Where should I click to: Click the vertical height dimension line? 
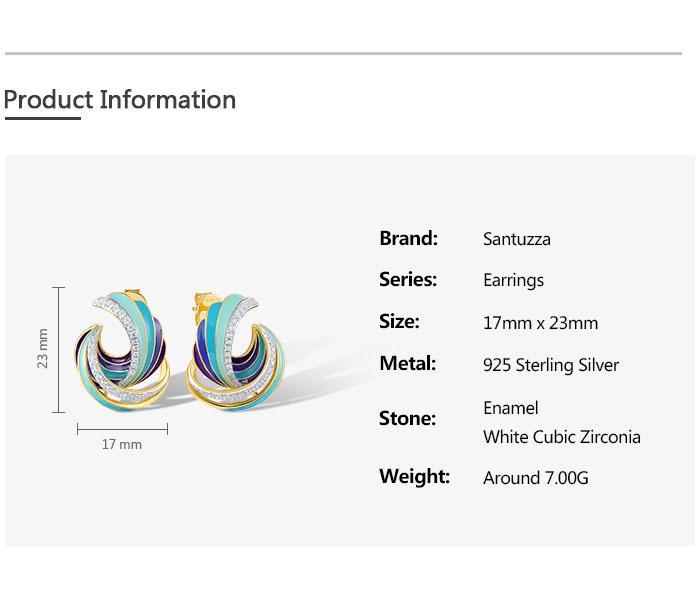(x=59, y=350)
